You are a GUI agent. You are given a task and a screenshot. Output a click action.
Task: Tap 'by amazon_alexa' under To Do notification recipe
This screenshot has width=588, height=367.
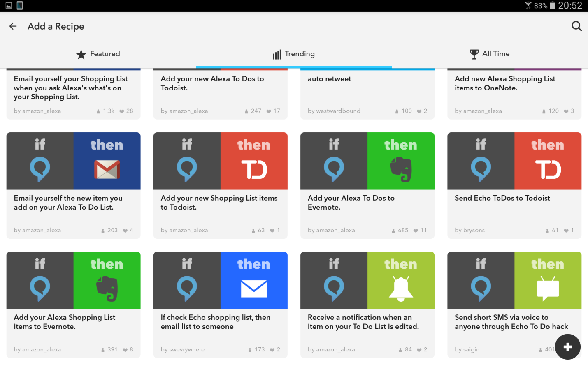pyautogui.click(x=331, y=349)
